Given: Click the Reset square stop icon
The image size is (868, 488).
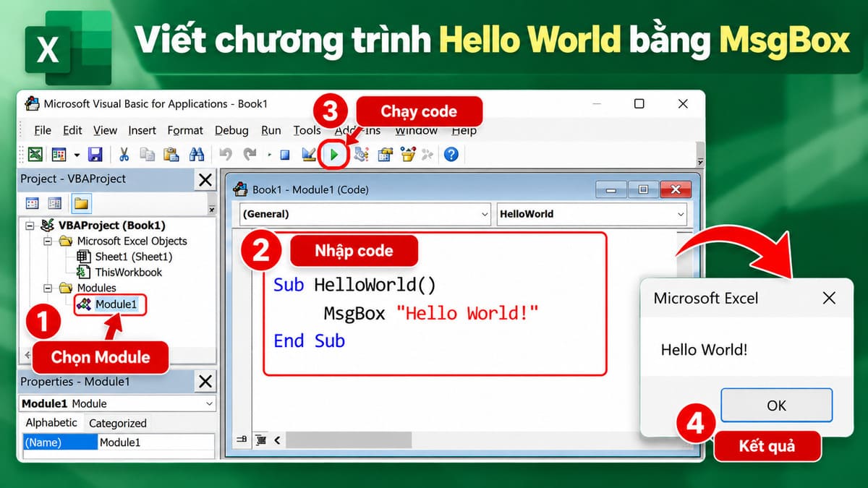Looking at the screenshot, I should click(285, 155).
